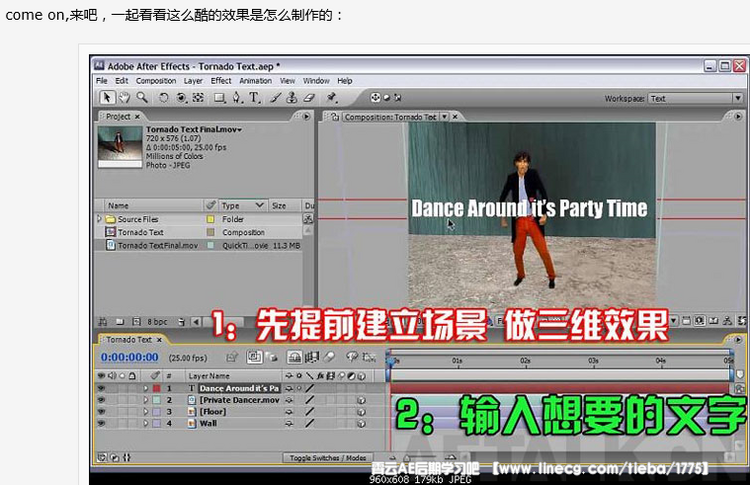Open the Effect menu
The width and height of the screenshot is (750, 485).
(221, 81)
